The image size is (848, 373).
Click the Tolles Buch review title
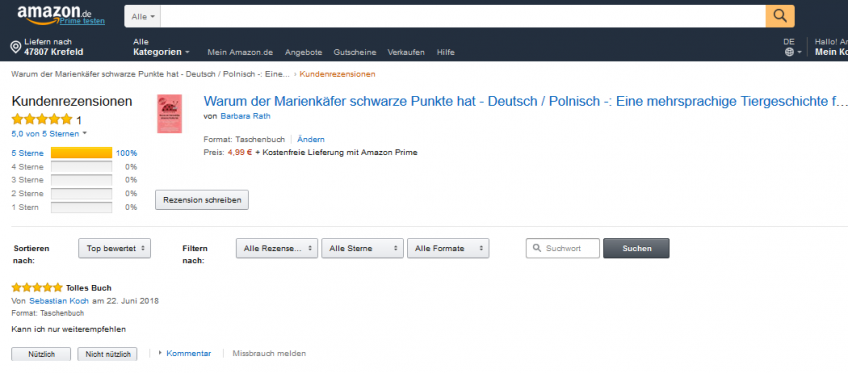pyautogui.click(x=89, y=288)
